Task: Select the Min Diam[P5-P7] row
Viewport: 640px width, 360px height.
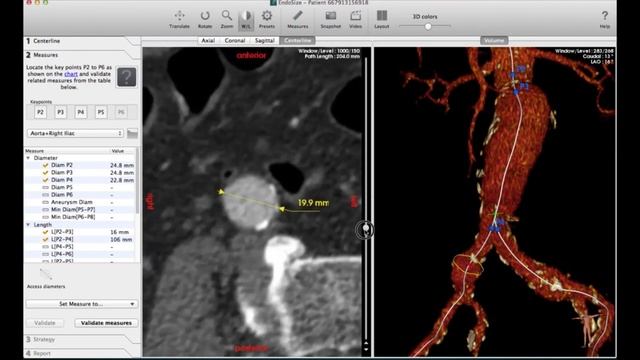Action: pos(80,209)
